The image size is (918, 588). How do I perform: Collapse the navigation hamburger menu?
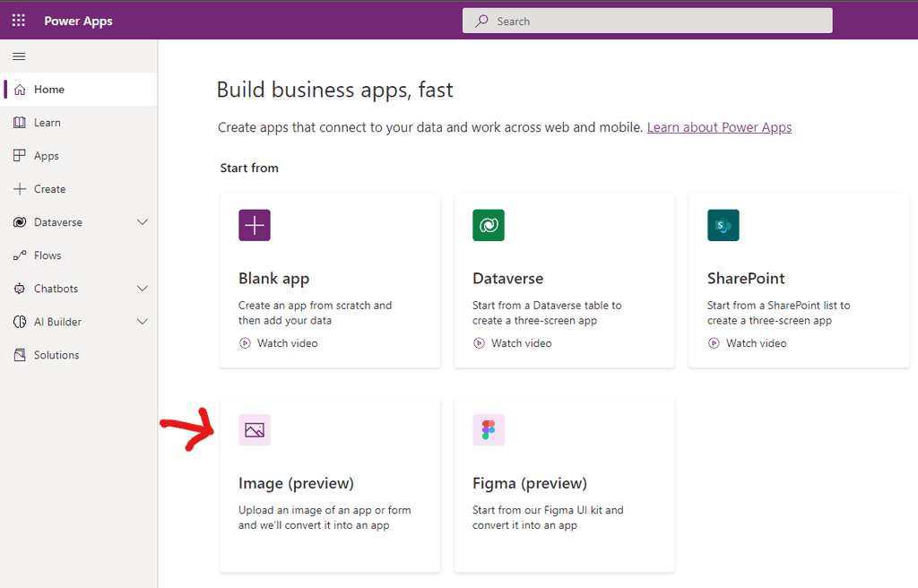[19, 56]
